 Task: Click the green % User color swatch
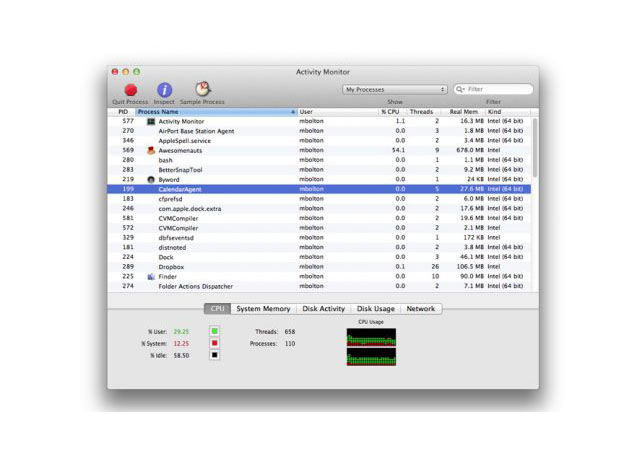tap(215, 331)
